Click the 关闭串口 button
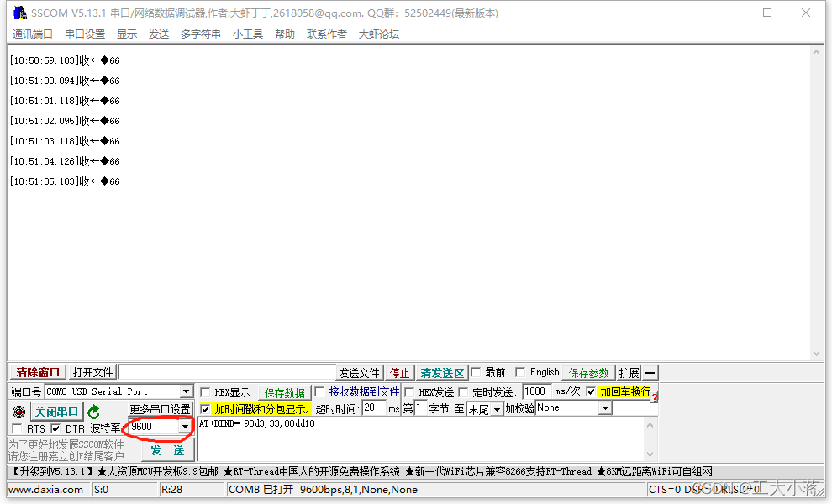The width and height of the screenshot is (832, 504). (x=56, y=412)
